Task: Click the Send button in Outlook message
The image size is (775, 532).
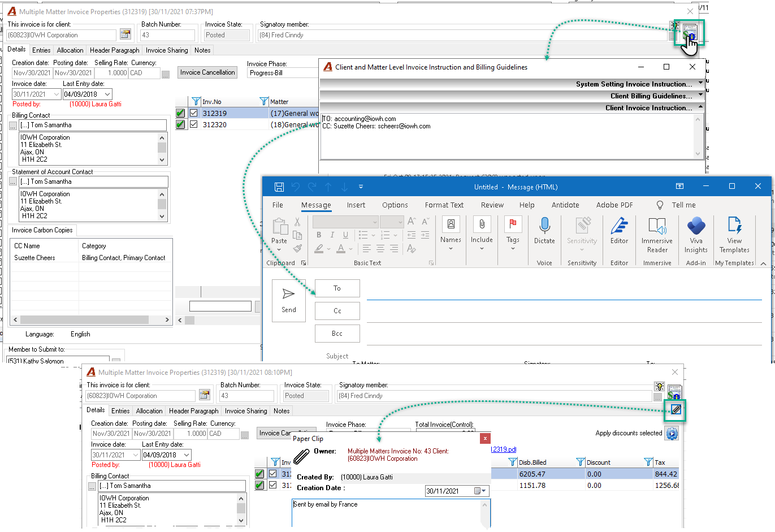Action: 289,300
